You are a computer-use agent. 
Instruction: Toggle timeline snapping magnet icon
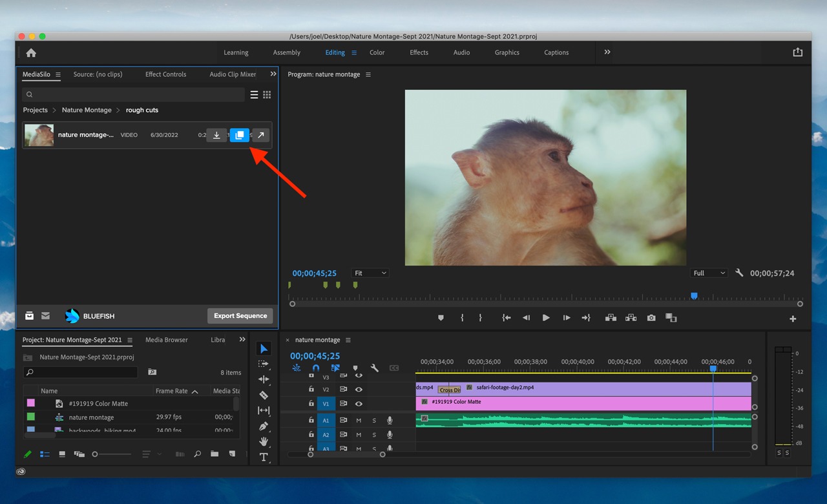click(x=316, y=368)
